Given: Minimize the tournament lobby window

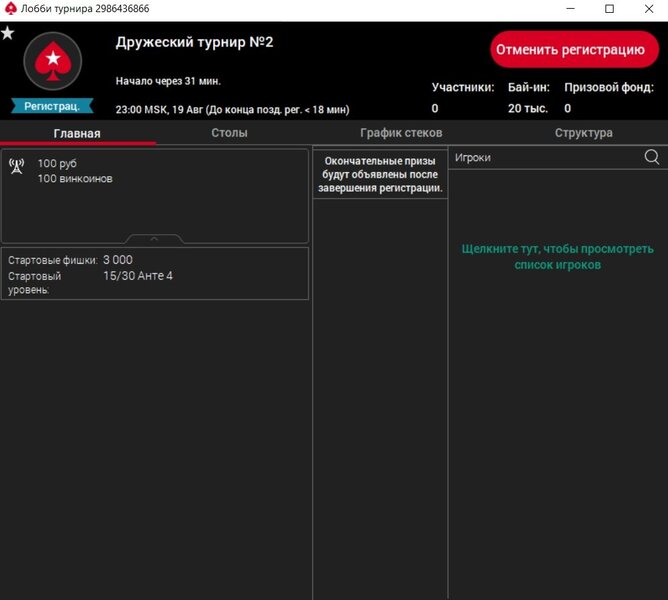Looking at the screenshot, I should (x=565, y=9).
